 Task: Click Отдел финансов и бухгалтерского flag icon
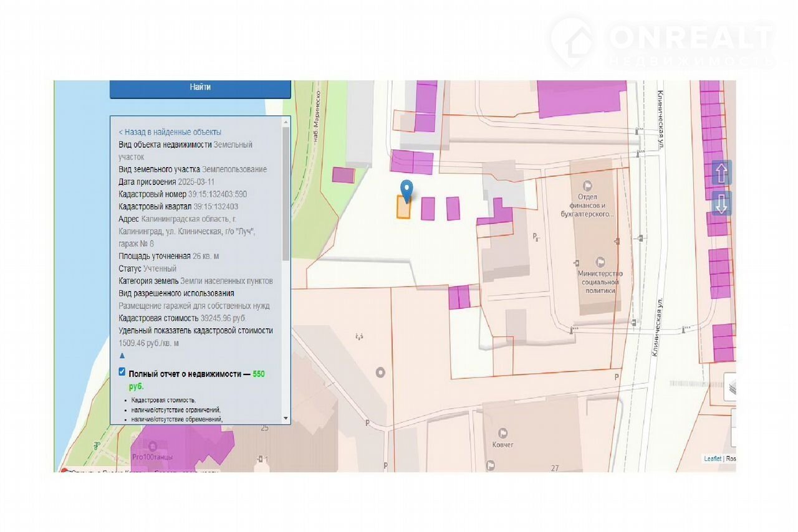click(587, 186)
